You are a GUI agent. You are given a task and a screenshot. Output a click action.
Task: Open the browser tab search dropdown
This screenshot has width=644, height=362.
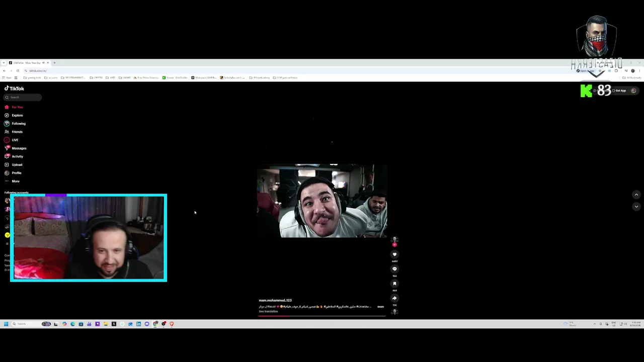click(4, 63)
